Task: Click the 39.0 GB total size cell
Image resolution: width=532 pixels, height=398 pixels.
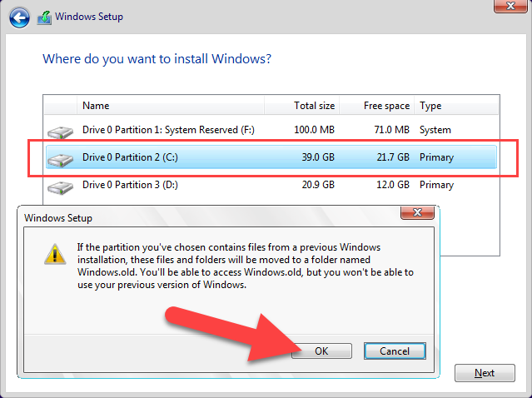Action: [x=318, y=157]
